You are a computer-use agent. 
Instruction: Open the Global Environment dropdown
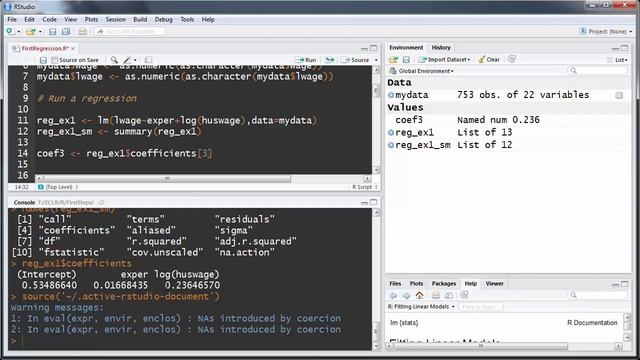point(422,71)
